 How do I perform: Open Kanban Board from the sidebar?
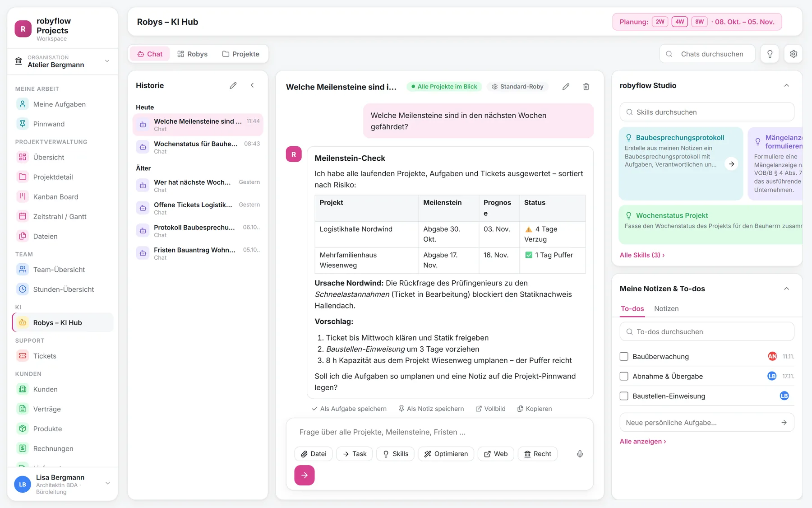coord(63,197)
